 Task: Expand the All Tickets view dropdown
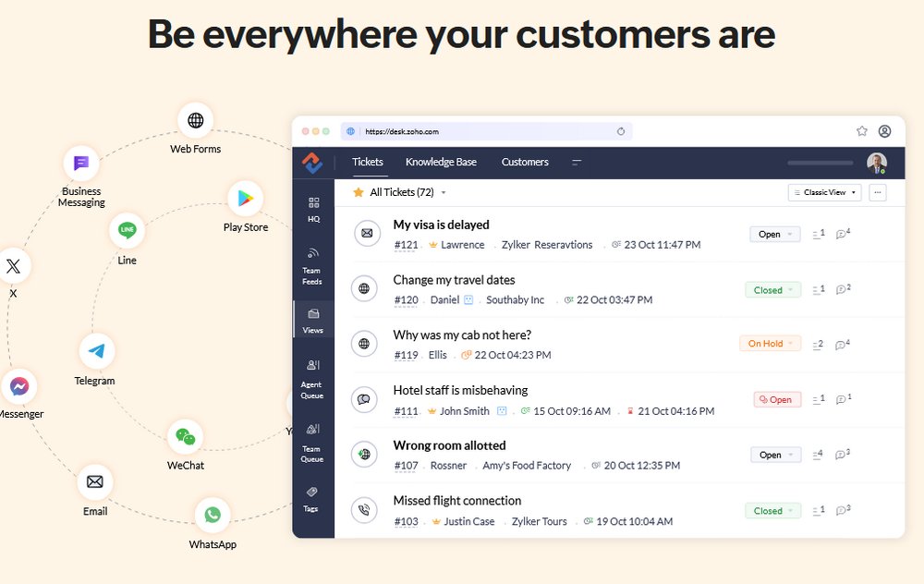click(x=444, y=193)
